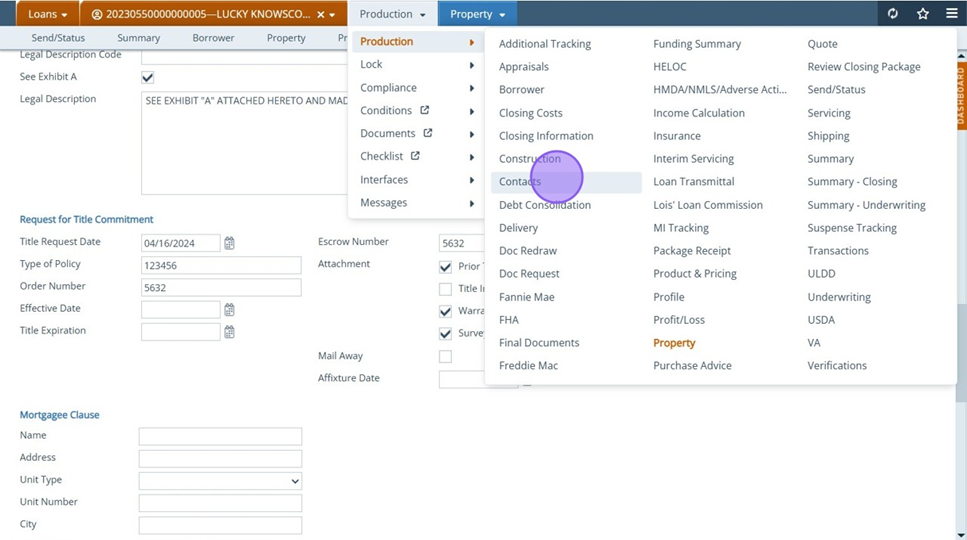Click the Mortgagee Clause Name field
Viewport: 967px width, 540px height.
pyautogui.click(x=220, y=436)
